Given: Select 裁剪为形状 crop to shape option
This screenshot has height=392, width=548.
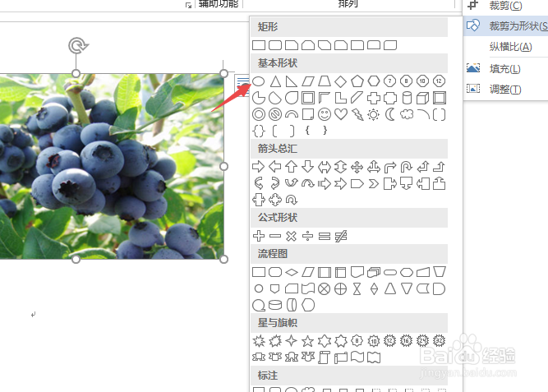Looking at the screenshot, I should tap(506, 26).
